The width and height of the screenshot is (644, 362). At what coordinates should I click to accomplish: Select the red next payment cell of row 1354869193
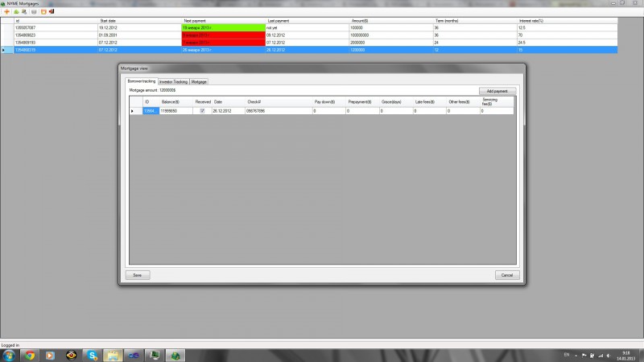click(x=224, y=43)
